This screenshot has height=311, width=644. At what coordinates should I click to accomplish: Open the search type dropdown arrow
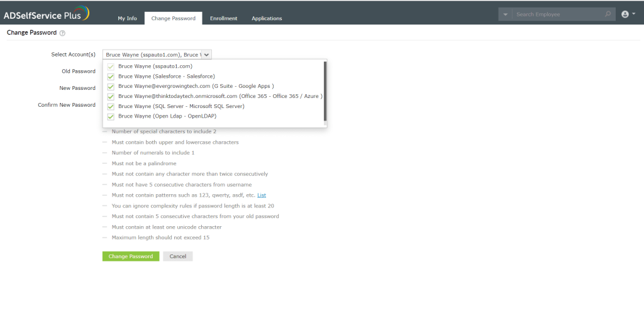[x=506, y=14]
